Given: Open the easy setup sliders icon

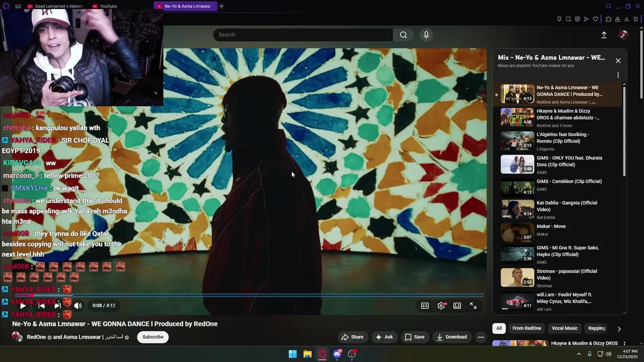Looking at the screenshot, I should click(x=635, y=19).
